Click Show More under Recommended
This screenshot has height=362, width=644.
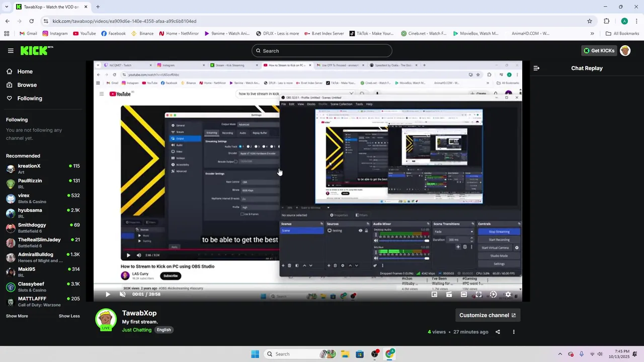point(17,316)
